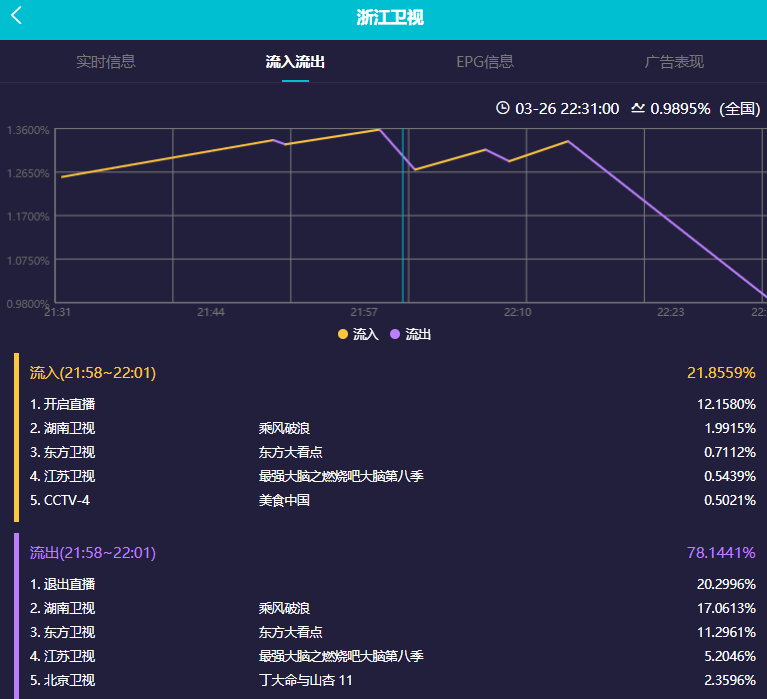Click the value 0.5021%

pyautogui.click(x=730, y=500)
